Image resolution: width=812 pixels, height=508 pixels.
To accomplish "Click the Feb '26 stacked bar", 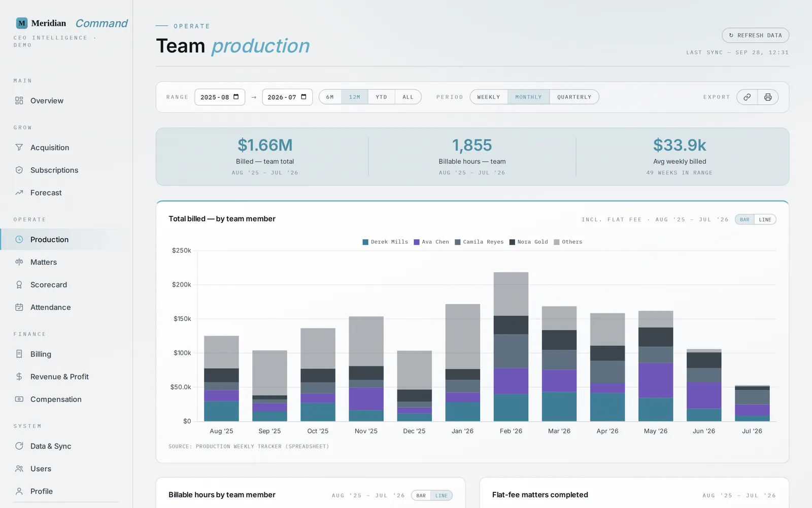I will (511, 347).
